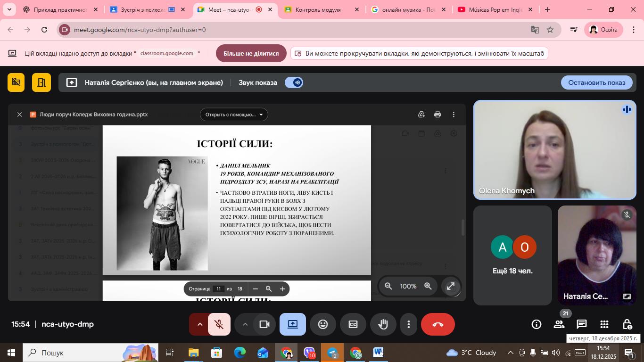
Task: Turn on closed captions
Action: coord(353,324)
